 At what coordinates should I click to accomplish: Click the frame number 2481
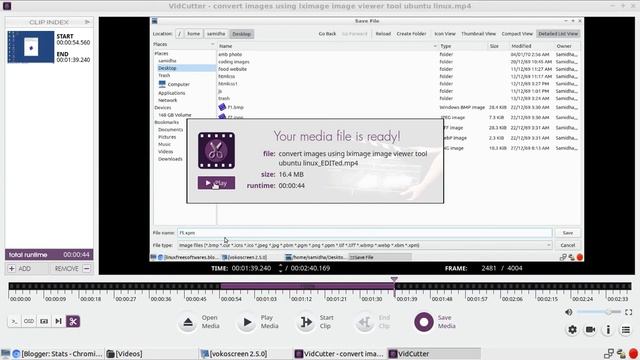click(489, 268)
